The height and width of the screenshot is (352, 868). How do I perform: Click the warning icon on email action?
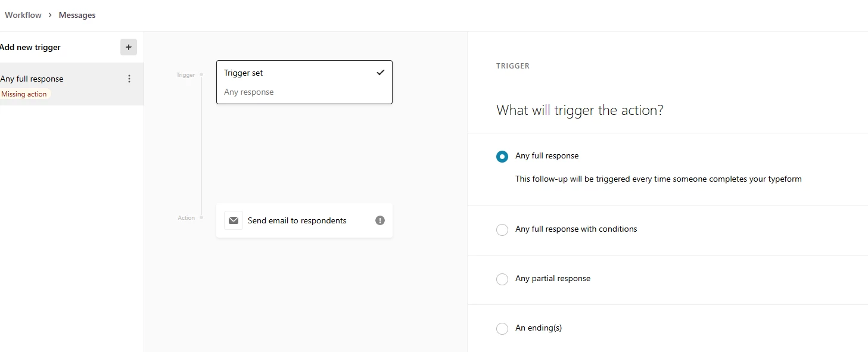pos(380,220)
